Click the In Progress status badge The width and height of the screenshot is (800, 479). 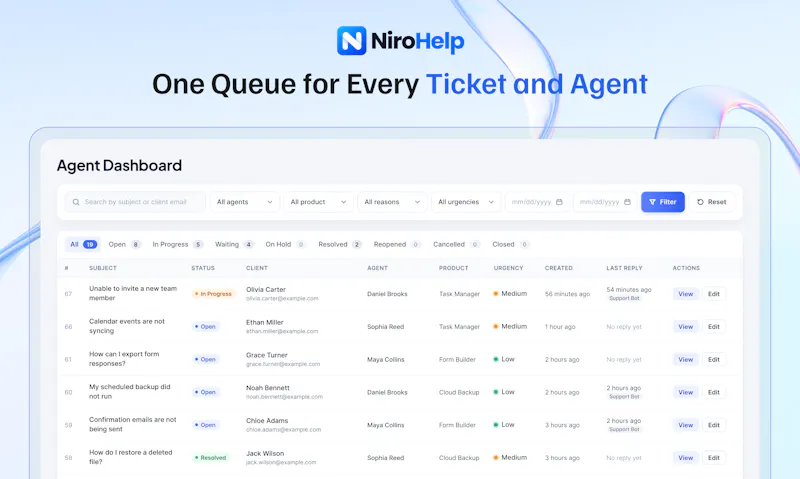tap(213, 294)
